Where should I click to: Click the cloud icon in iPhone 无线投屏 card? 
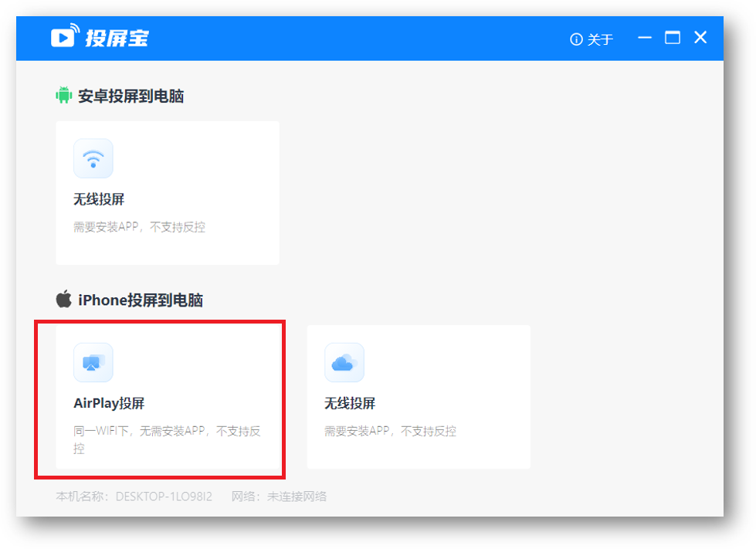pyautogui.click(x=344, y=362)
